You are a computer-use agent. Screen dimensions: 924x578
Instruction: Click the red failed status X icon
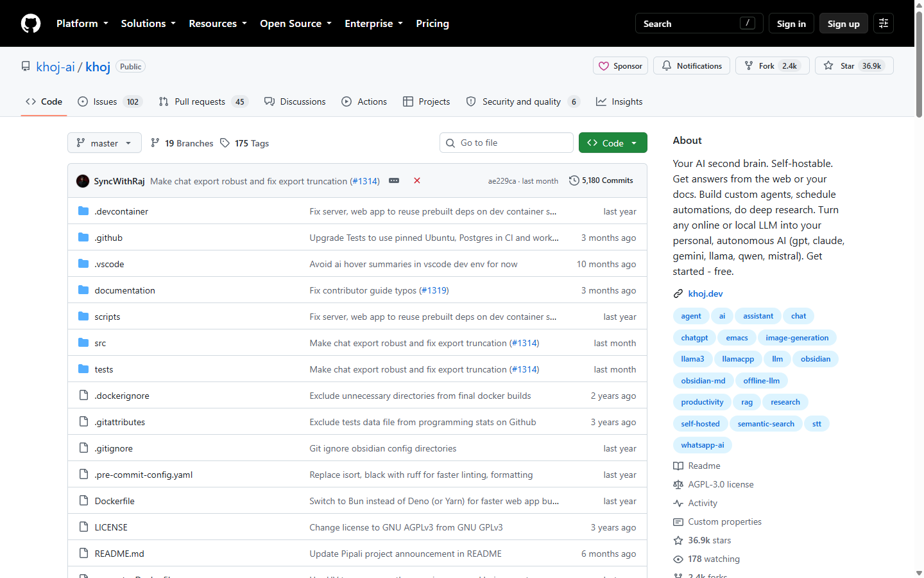click(417, 181)
